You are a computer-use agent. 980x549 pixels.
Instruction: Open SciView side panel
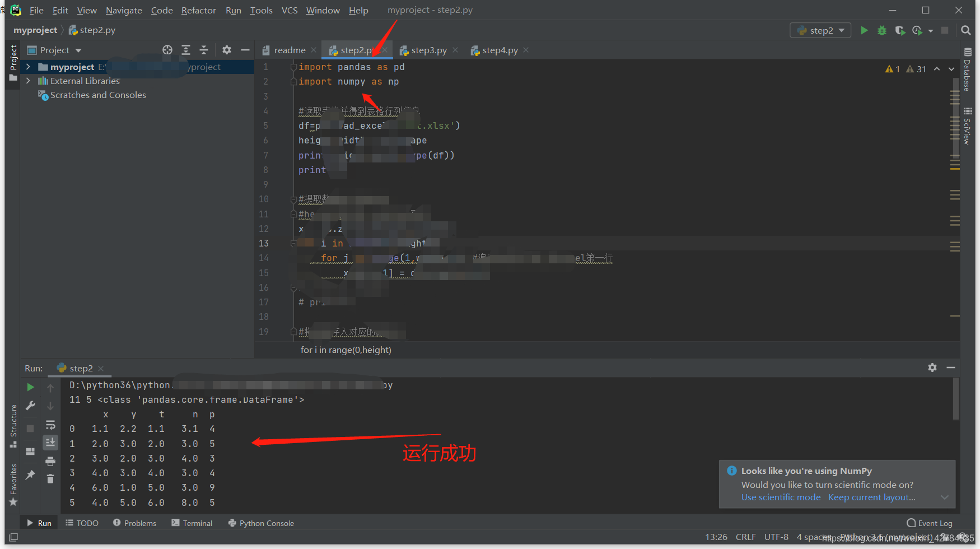(967, 126)
